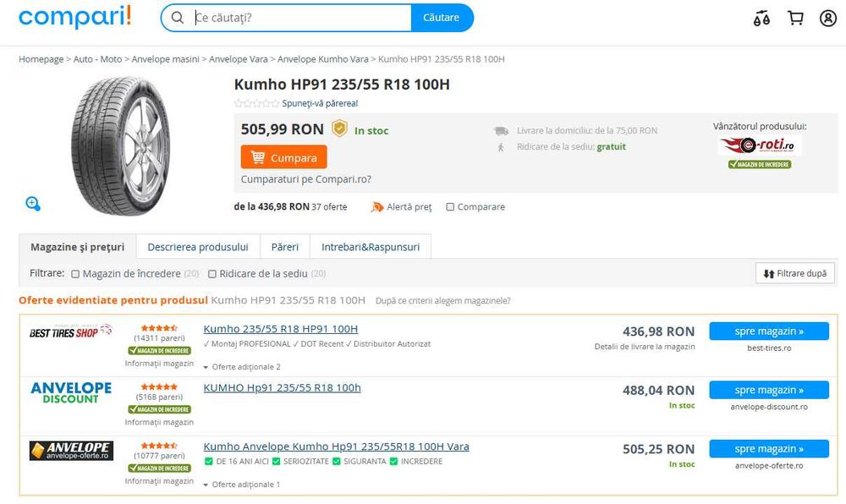Open Informații magazin for Best Tires Shop
The width and height of the screenshot is (846, 504).
point(159,364)
